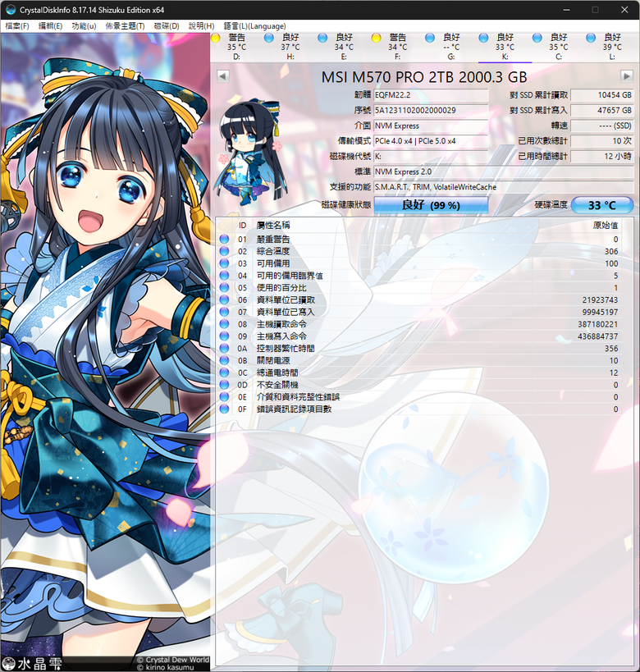Open the 功能(u) menu
Screen dimensions: 640x672
(84, 26)
